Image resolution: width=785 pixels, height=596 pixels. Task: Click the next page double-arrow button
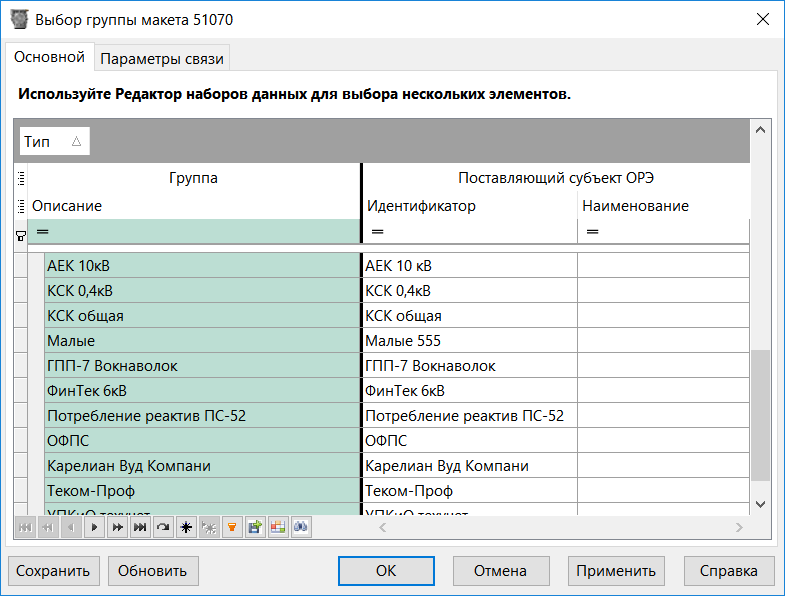coord(118,527)
